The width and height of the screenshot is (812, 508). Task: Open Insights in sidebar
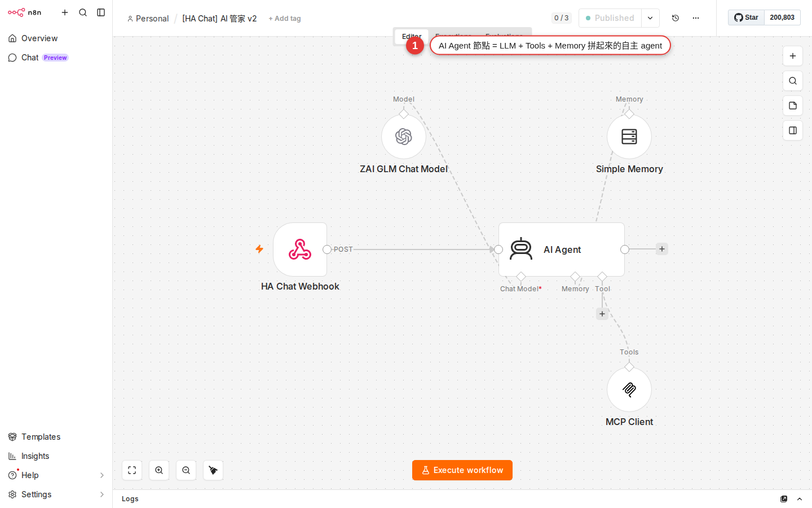tap(56, 456)
